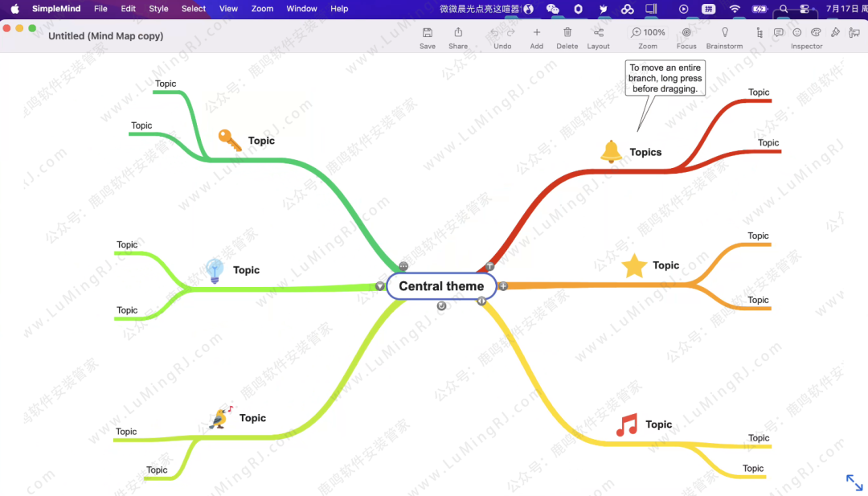Click the plus handle to add child topic
The image size is (868, 496).
(504, 286)
